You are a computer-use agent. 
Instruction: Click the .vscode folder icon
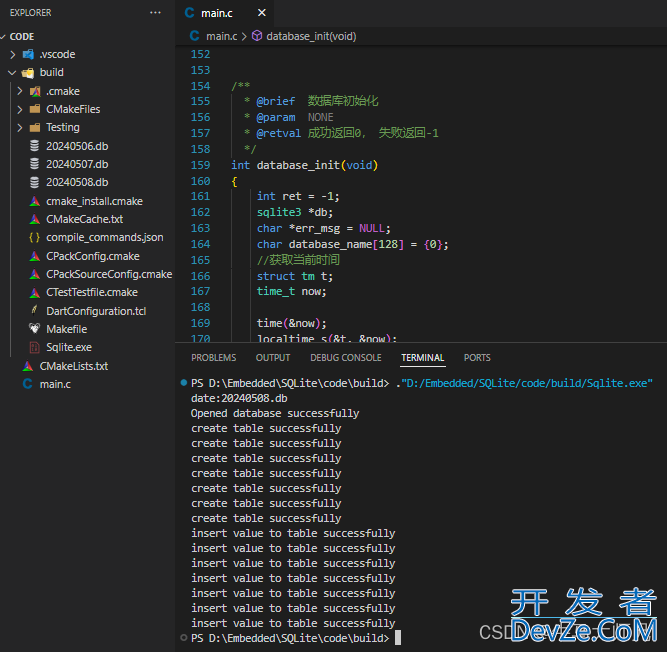28,54
